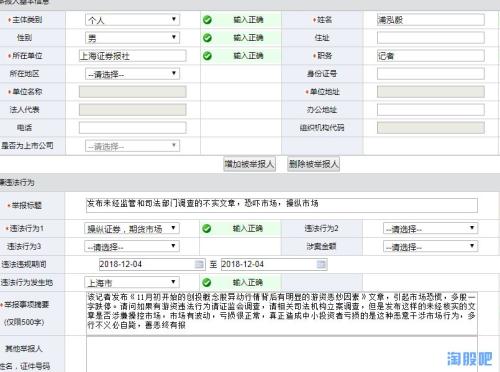
Task: Click the 举报标题 label
Action: [x=27, y=205]
